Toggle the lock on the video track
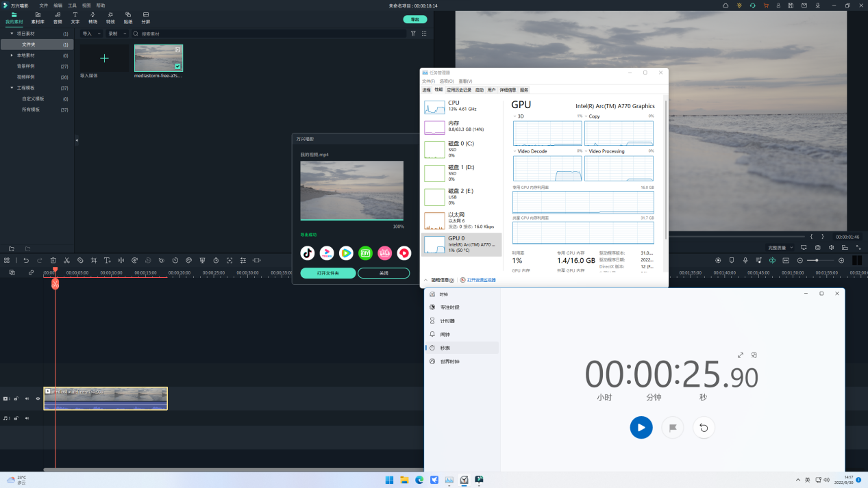 (x=16, y=398)
